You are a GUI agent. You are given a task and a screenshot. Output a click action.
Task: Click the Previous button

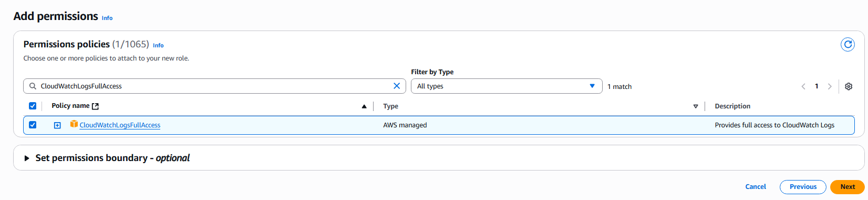click(803, 187)
